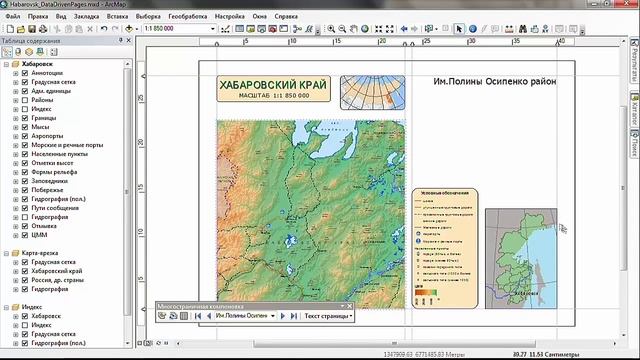Select the Identify tool
The image size is (640, 360).
pos(473,29)
